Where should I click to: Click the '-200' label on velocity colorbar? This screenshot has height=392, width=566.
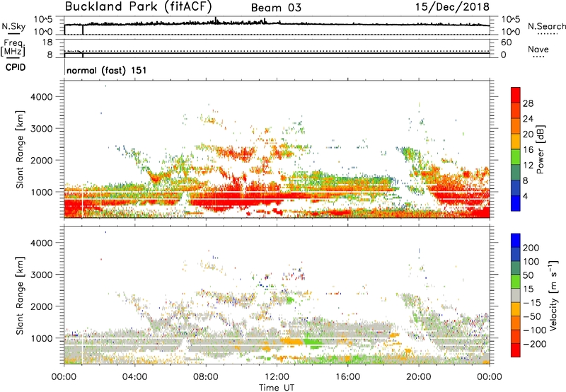click(535, 344)
